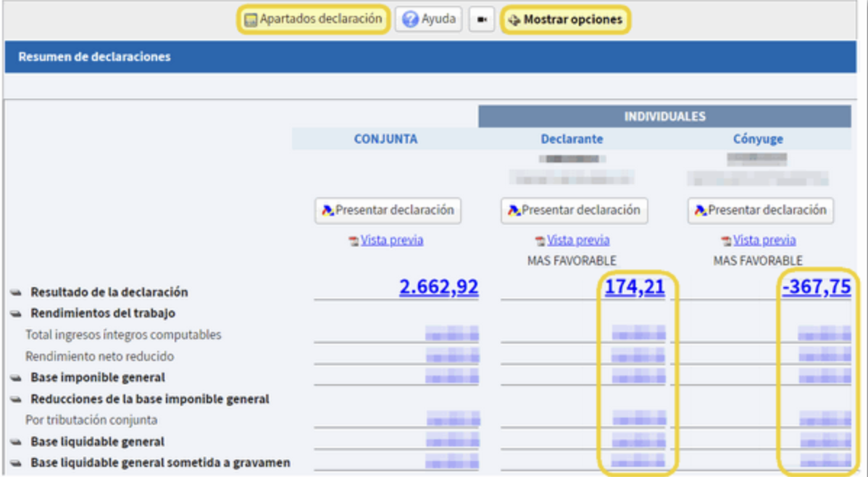Click the INDIVIDUALES header
The width and height of the screenshot is (868, 477).
(x=665, y=116)
